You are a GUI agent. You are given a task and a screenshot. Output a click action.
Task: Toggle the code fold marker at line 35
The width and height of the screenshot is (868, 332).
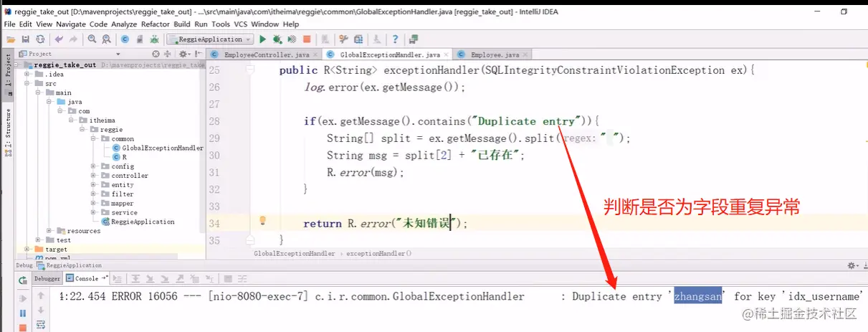pos(250,240)
